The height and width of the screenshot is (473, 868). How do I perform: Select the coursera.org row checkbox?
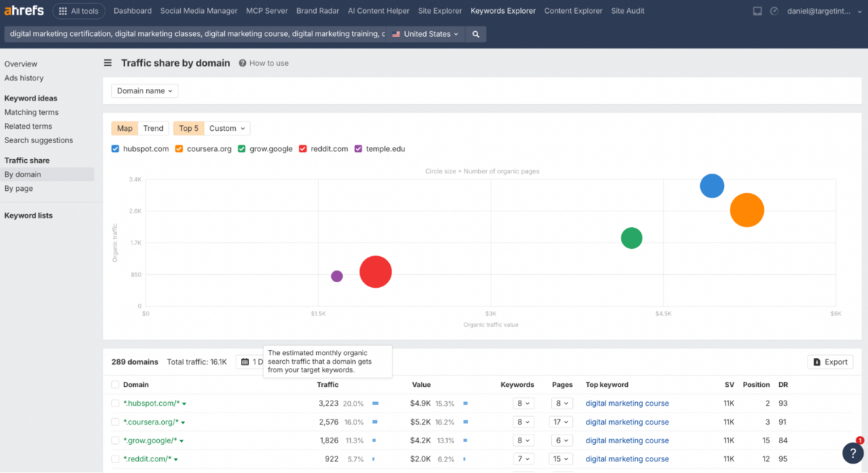tap(116, 422)
